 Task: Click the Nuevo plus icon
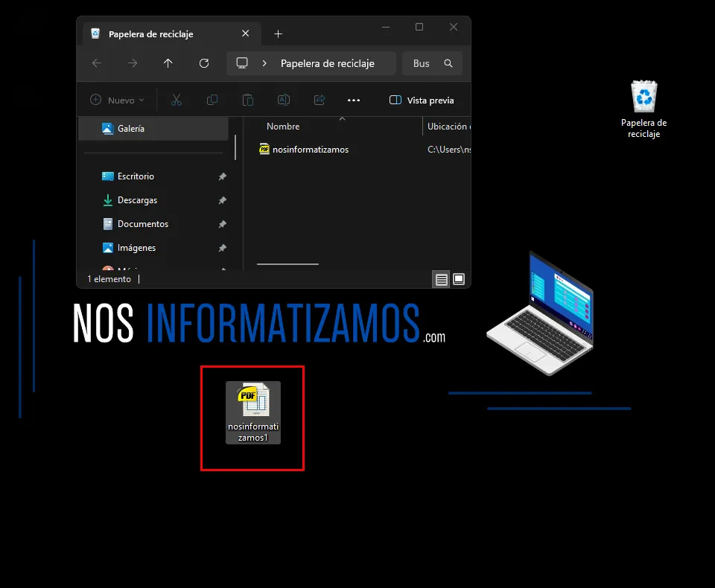[x=96, y=100]
